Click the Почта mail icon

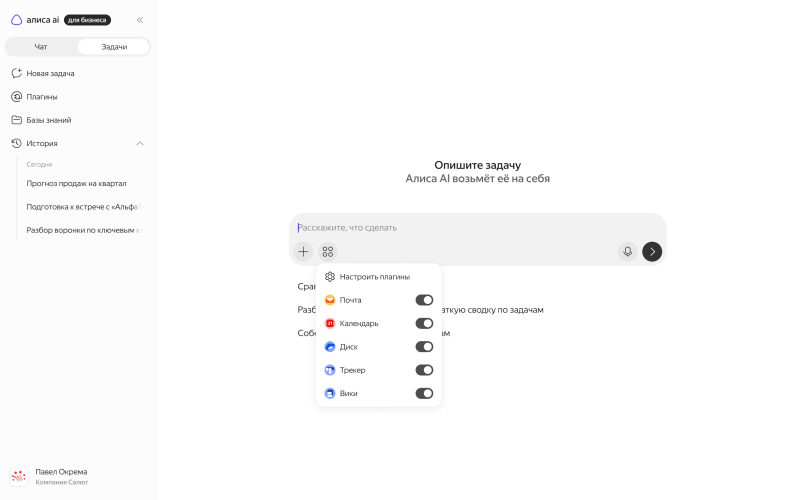coord(330,300)
